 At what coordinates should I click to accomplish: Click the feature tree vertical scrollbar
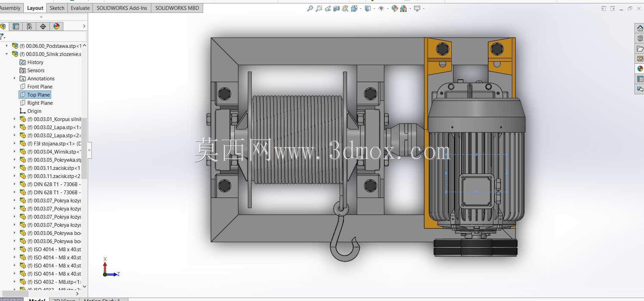[x=84, y=148]
